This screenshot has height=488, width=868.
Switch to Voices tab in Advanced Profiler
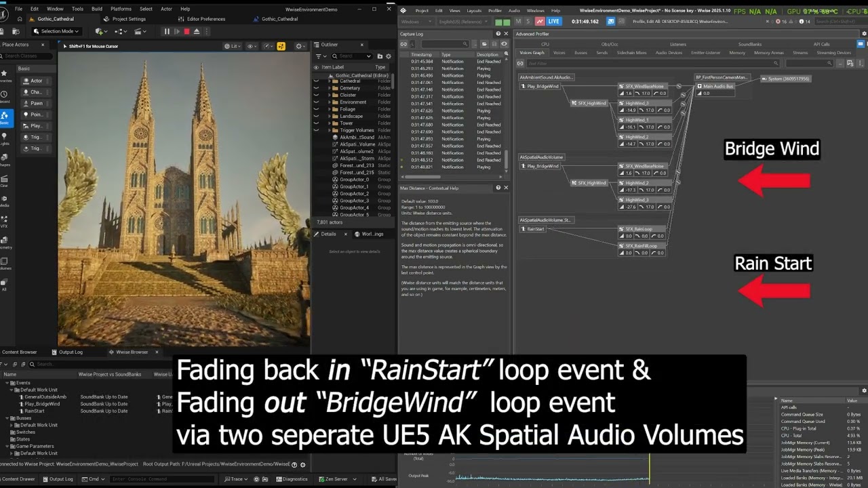coord(559,53)
